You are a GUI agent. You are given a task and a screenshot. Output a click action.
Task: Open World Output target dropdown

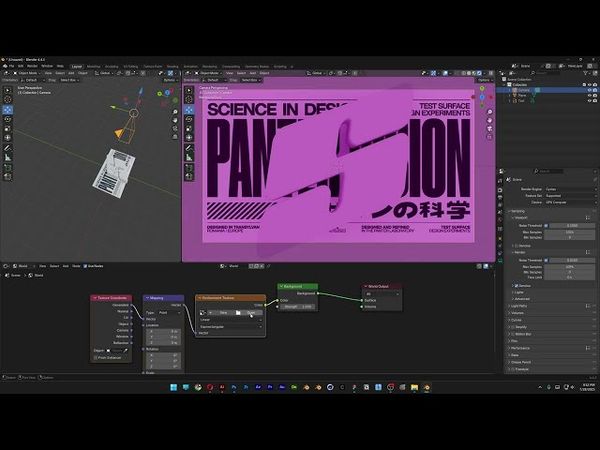point(382,294)
